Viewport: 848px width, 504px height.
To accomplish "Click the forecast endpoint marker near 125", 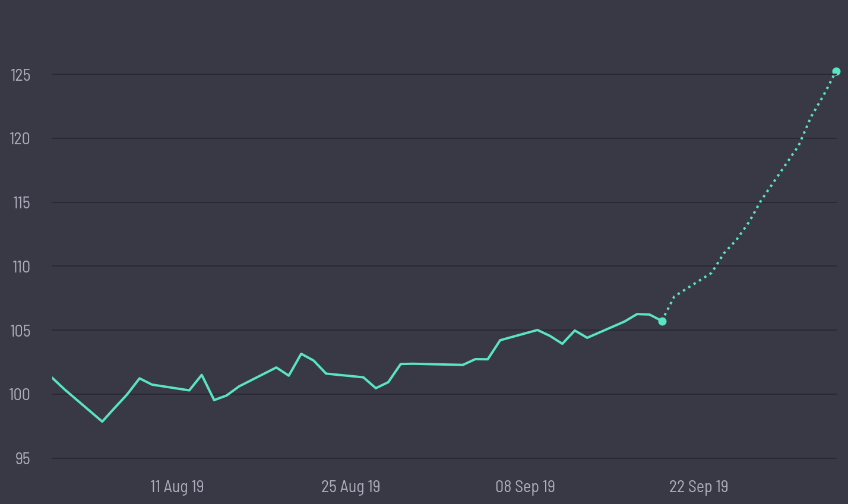I will point(836,72).
